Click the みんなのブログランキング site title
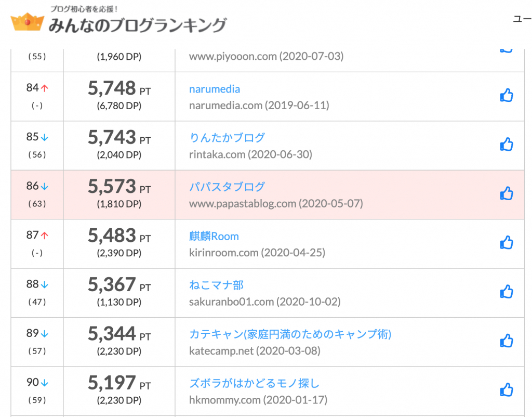 [x=137, y=25]
